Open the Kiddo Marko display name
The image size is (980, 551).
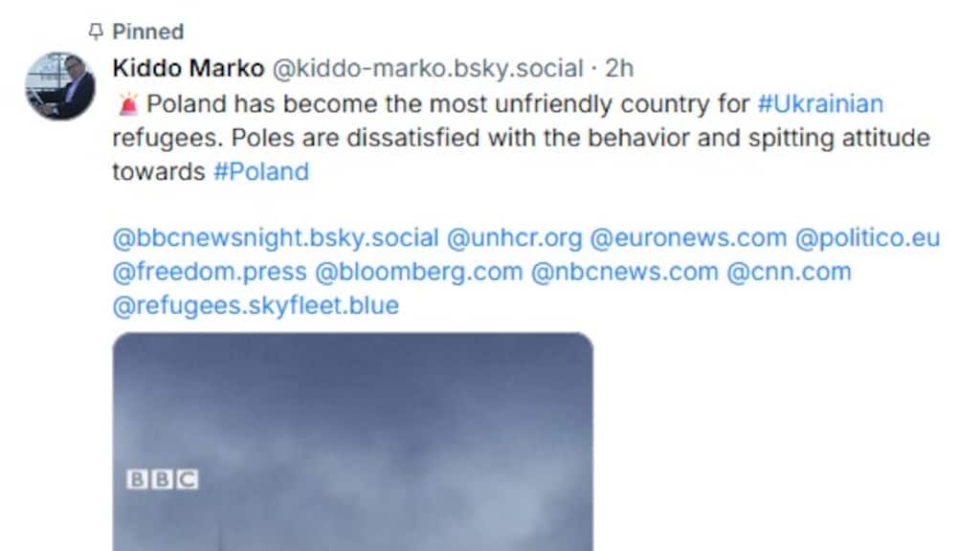click(x=188, y=69)
